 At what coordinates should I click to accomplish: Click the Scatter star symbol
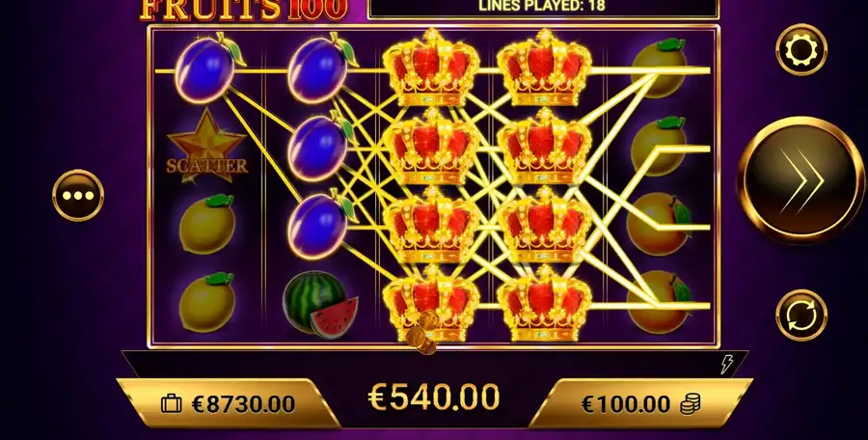click(207, 147)
